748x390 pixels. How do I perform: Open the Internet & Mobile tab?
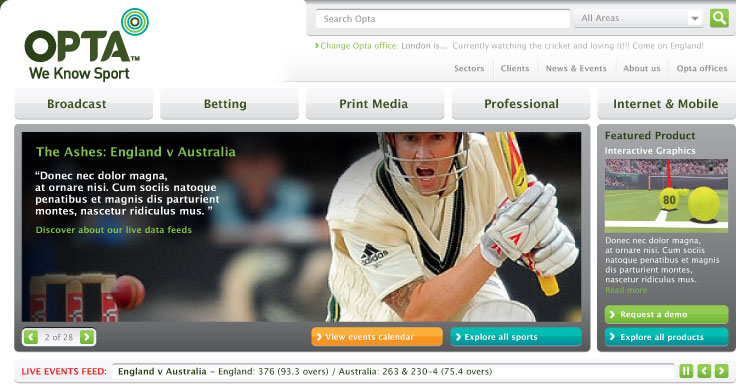click(x=666, y=104)
